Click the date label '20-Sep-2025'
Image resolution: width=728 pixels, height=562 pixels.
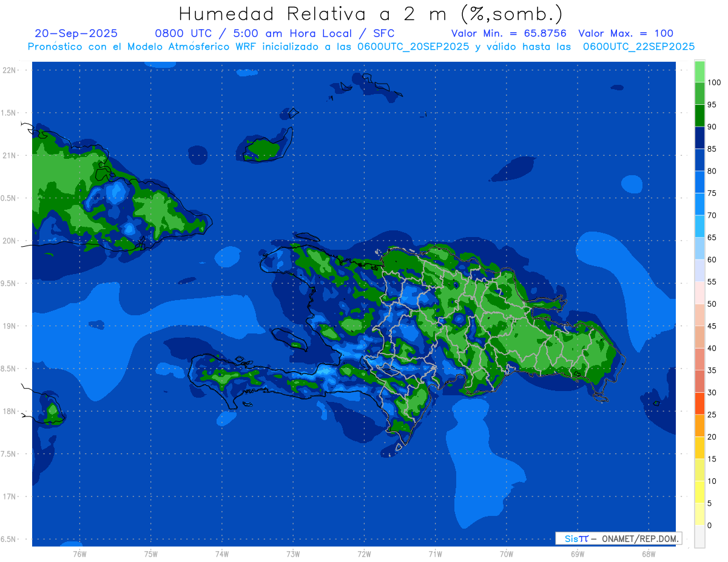(x=76, y=33)
